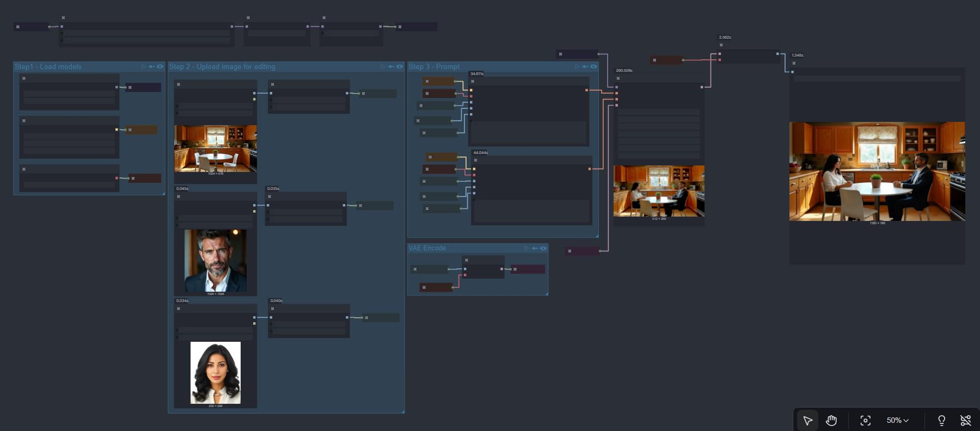The image size is (980, 431).
Task: Collapse the node timed 290.509s via its dot
Action: tap(618, 78)
